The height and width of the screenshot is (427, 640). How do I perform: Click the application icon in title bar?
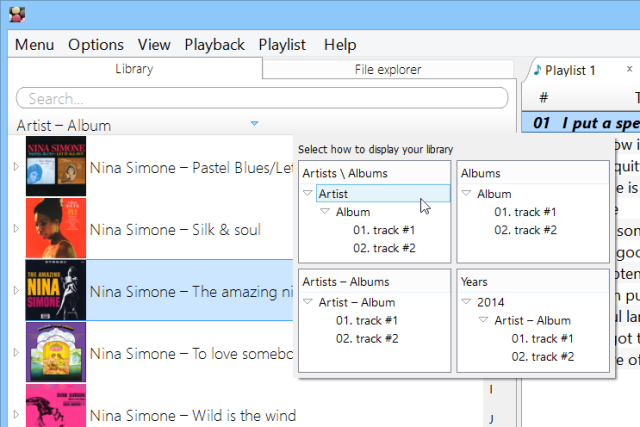coord(17,15)
